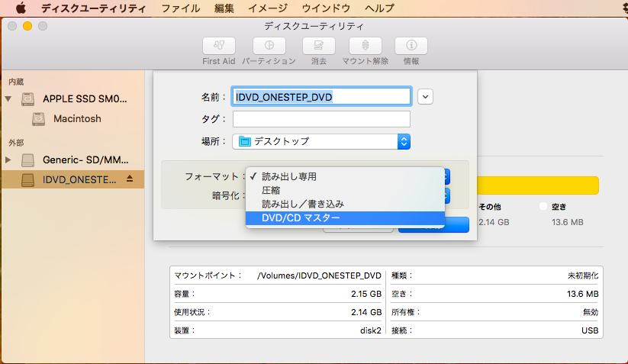Eject the IDVD_ONESTE... disk via eject icon

click(130, 179)
